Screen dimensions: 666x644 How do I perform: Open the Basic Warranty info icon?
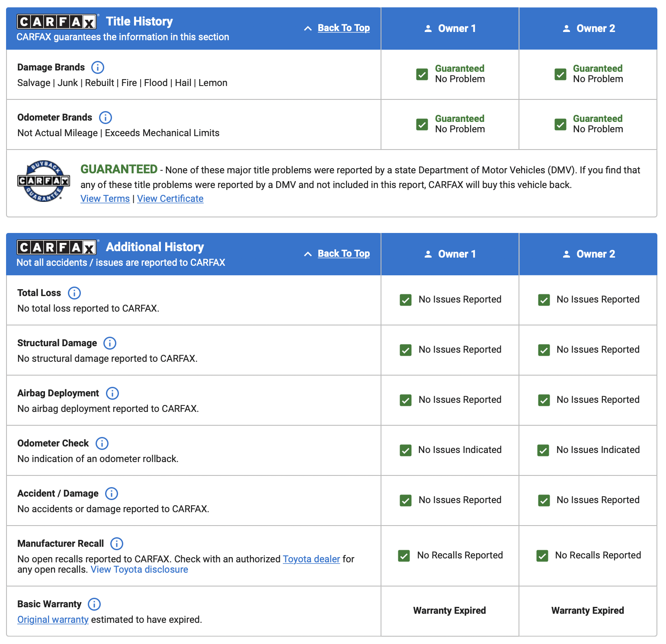pyautogui.click(x=94, y=604)
